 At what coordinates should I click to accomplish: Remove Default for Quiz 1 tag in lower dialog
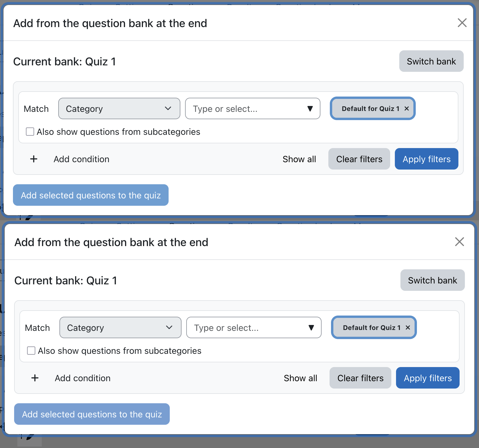[408, 328]
